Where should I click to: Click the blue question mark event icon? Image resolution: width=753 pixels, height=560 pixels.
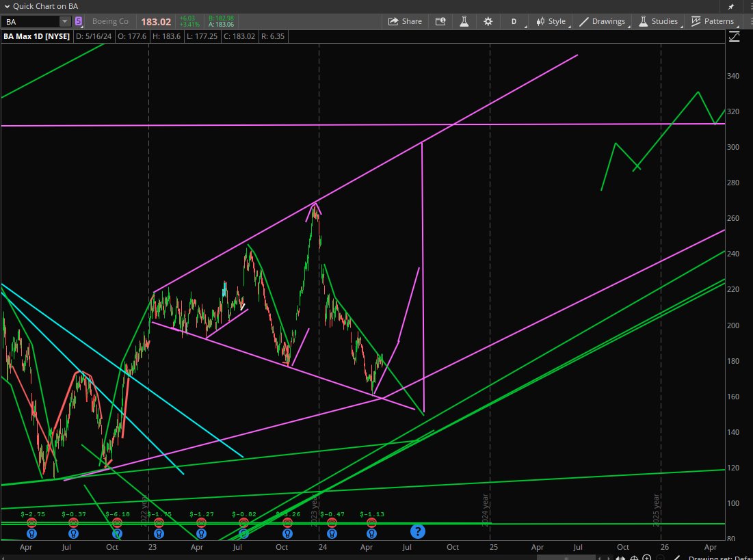tap(418, 531)
